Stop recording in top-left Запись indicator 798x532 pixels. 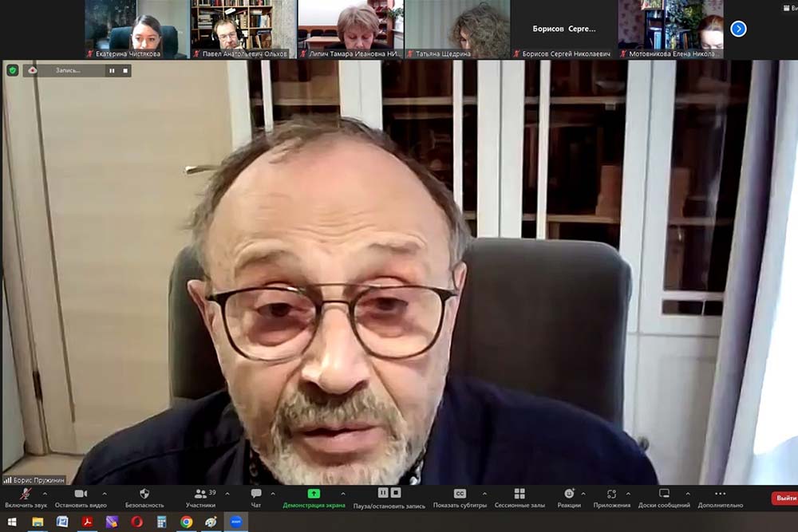tap(124, 70)
